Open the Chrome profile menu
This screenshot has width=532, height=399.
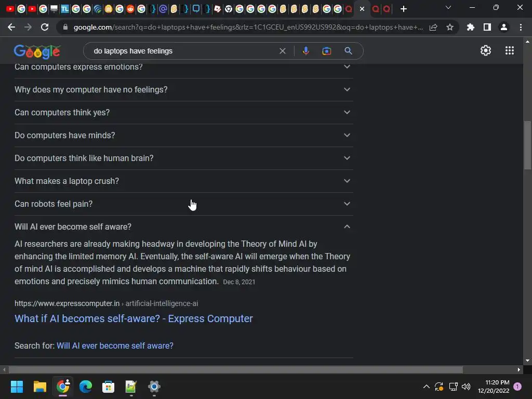(504, 27)
